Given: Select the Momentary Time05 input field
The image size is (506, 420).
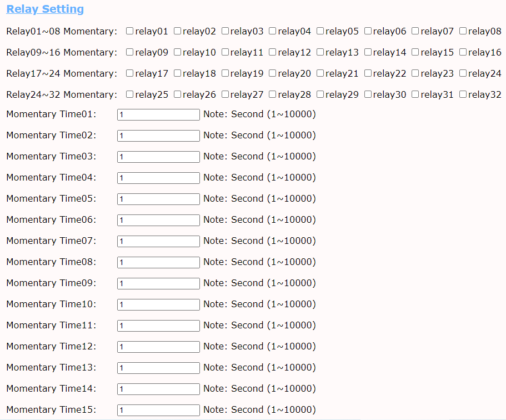Looking at the screenshot, I should [158, 199].
